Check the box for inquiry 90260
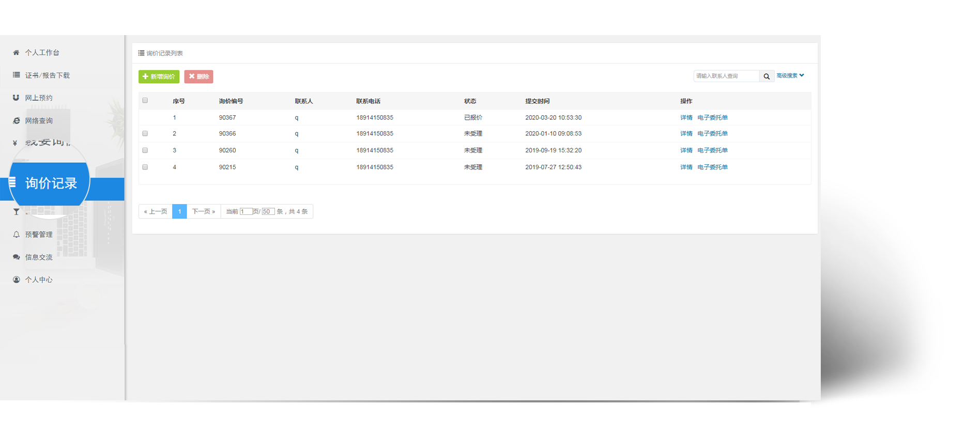This screenshot has height=436, width=980. click(x=145, y=150)
